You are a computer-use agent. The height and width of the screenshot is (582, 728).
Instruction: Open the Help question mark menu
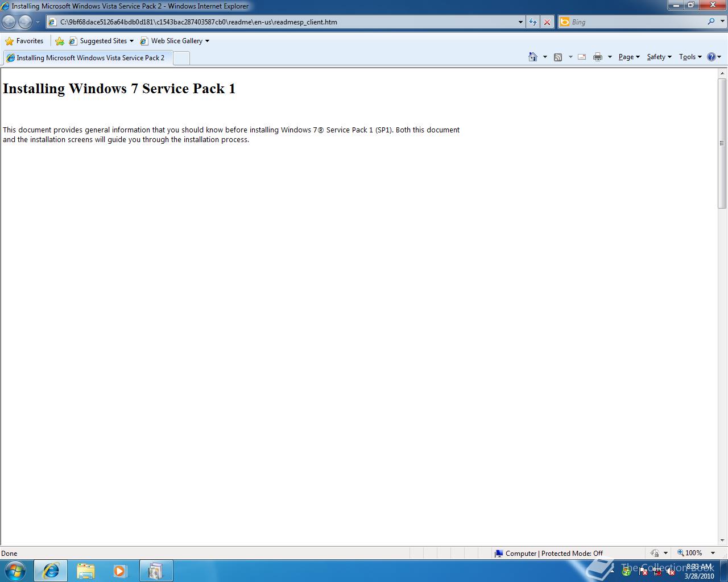pyautogui.click(x=714, y=57)
